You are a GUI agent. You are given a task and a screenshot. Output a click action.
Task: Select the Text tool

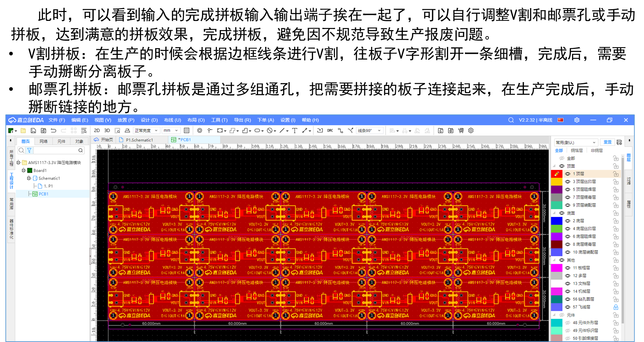tap(295, 131)
